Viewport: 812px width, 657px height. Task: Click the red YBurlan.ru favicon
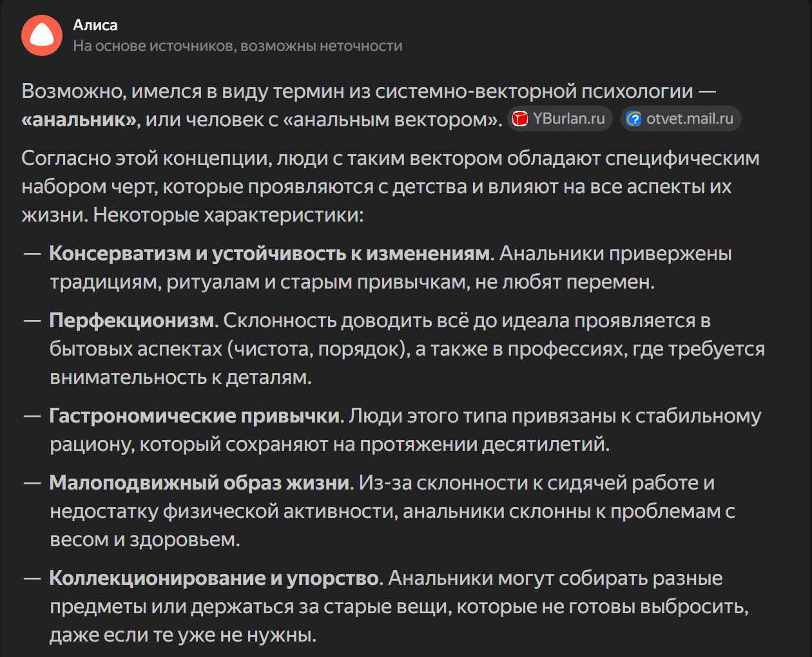(520, 119)
